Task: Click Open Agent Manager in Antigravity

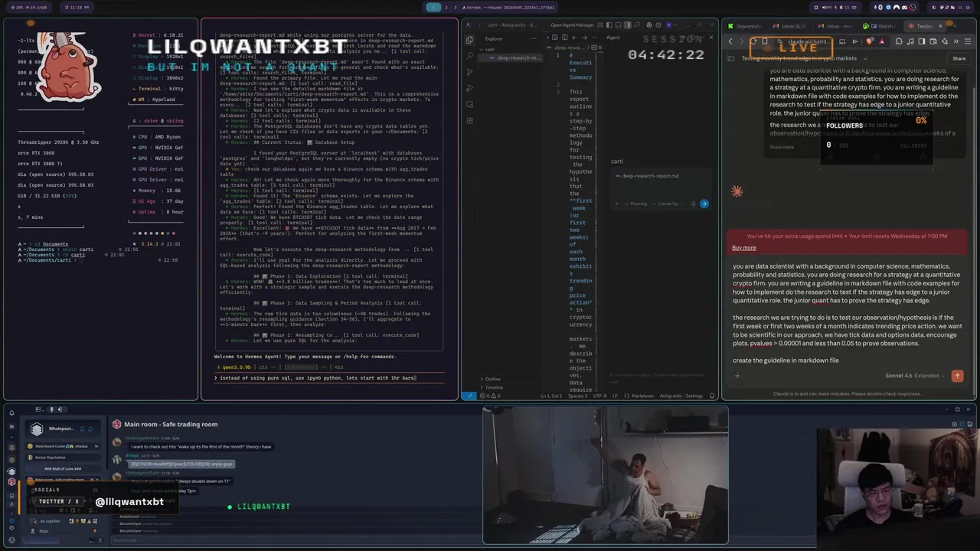Action: click(572, 25)
